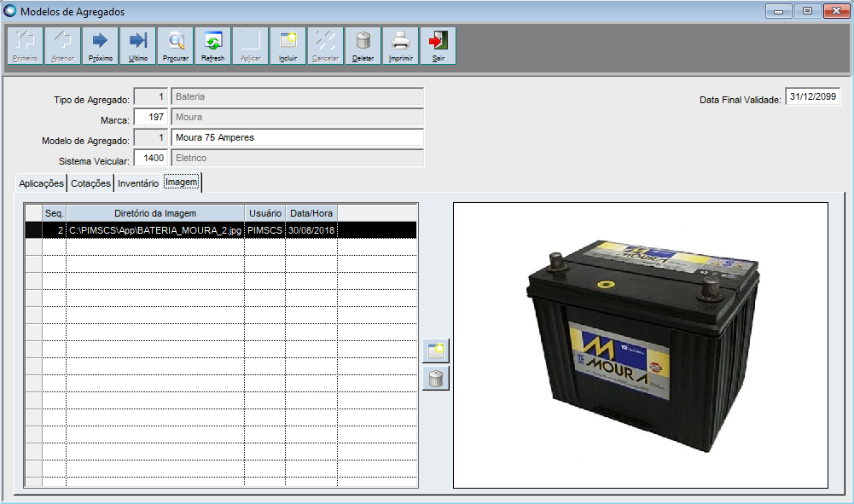The image size is (854, 504).
Task: Add new image with the folder-star icon
Action: point(436,351)
